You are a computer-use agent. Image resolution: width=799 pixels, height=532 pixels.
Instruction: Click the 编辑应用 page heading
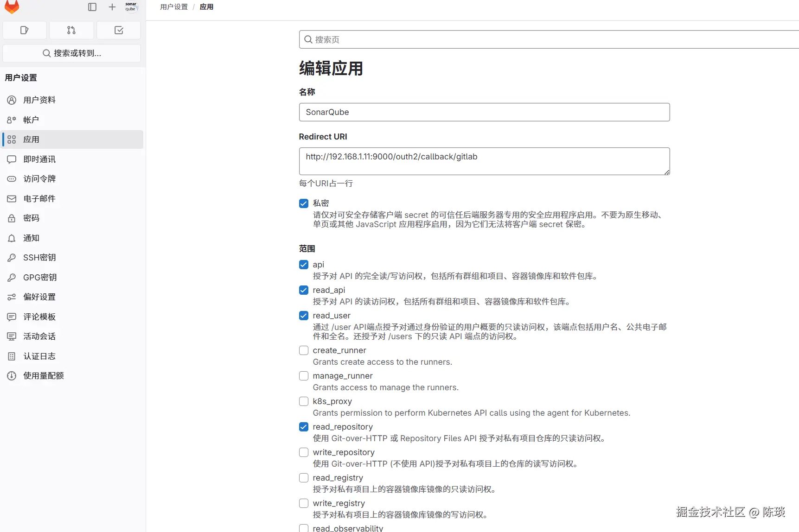click(331, 69)
